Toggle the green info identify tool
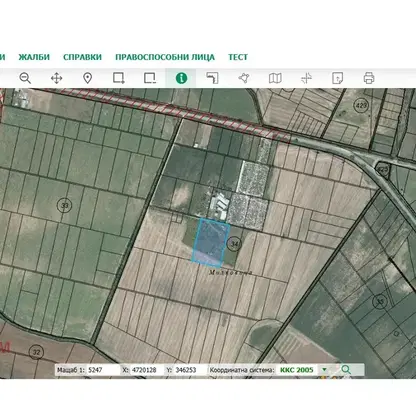 [x=181, y=78]
